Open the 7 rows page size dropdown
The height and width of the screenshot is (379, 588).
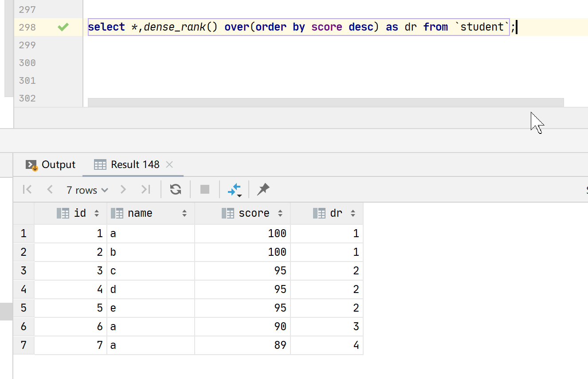pyautogui.click(x=87, y=190)
